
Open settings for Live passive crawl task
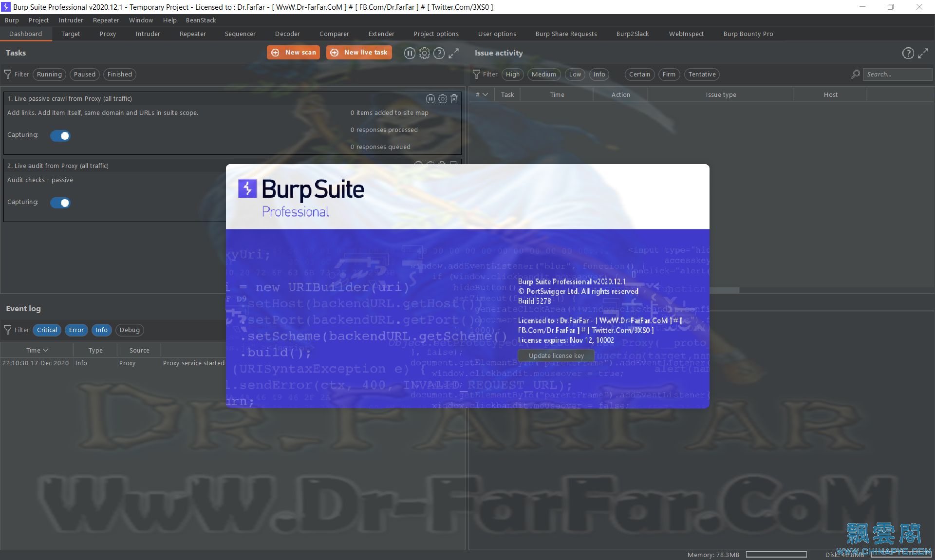pyautogui.click(x=442, y=99)
